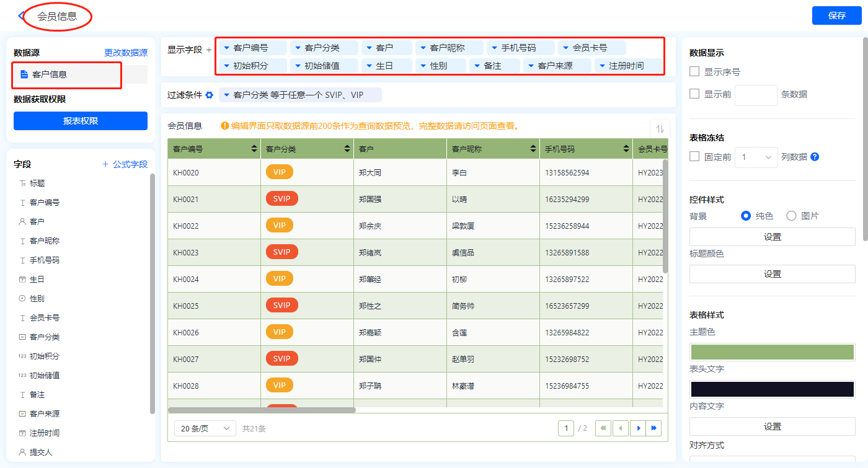The height and width of the screenshot is (468, 868).
Task: Click the sort toggle icon above the table
Action: click(x=660, y=129)
